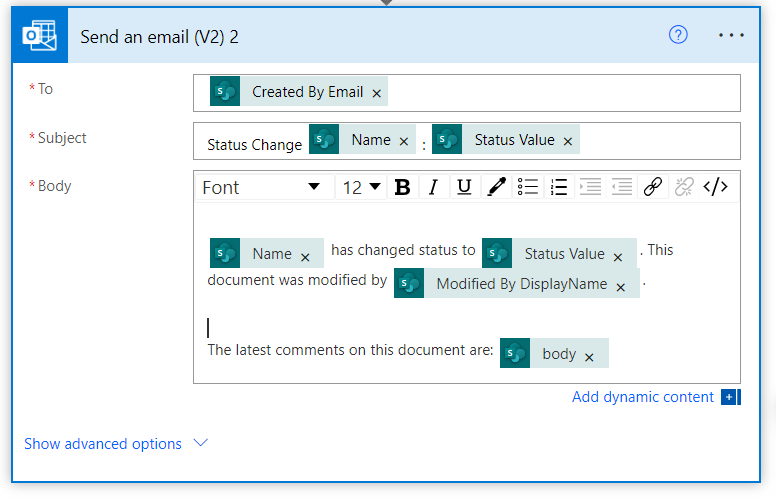Click 'document was modified by' text in body
776x500 pixels.
tap(297, 280)
